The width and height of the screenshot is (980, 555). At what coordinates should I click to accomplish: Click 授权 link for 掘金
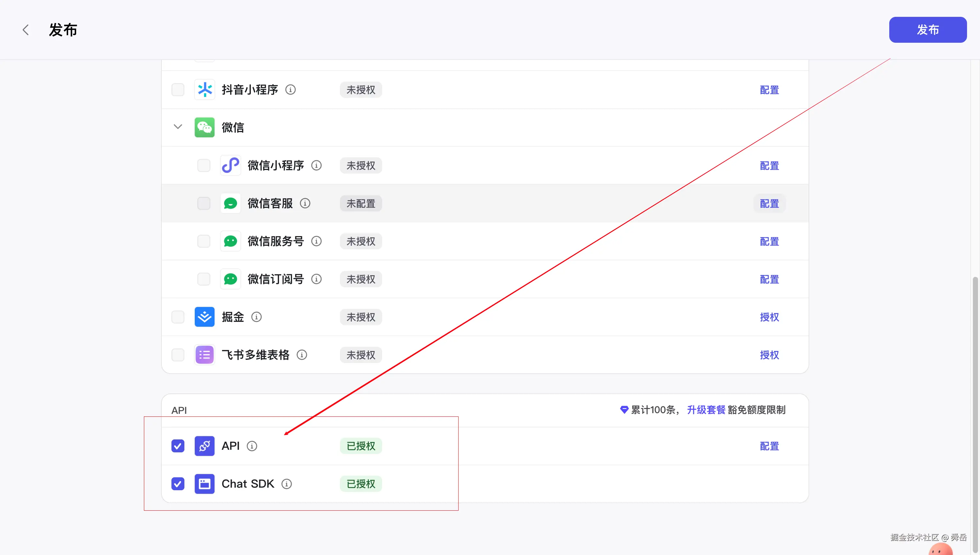pos(769,317)
